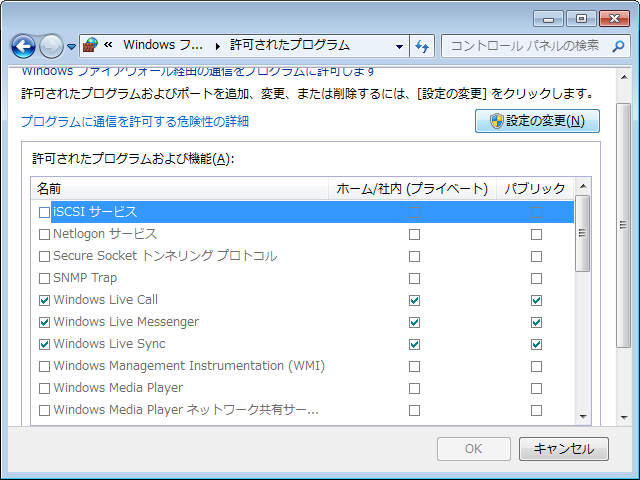Toggle private checkbox for 'Windows Media Player'
This screenshot has height=480, width=640.
(x=414, y=388)
